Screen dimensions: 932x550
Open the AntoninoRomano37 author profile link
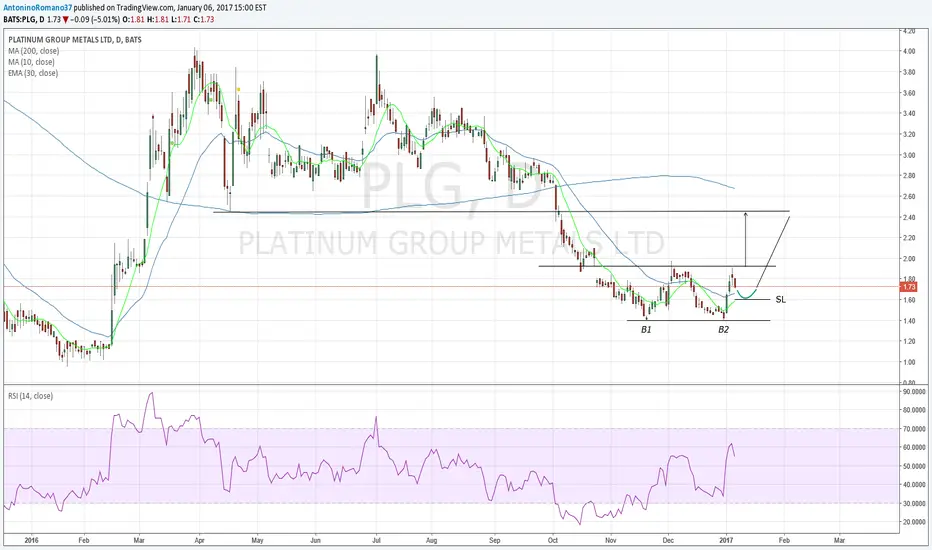click(38, 8)
